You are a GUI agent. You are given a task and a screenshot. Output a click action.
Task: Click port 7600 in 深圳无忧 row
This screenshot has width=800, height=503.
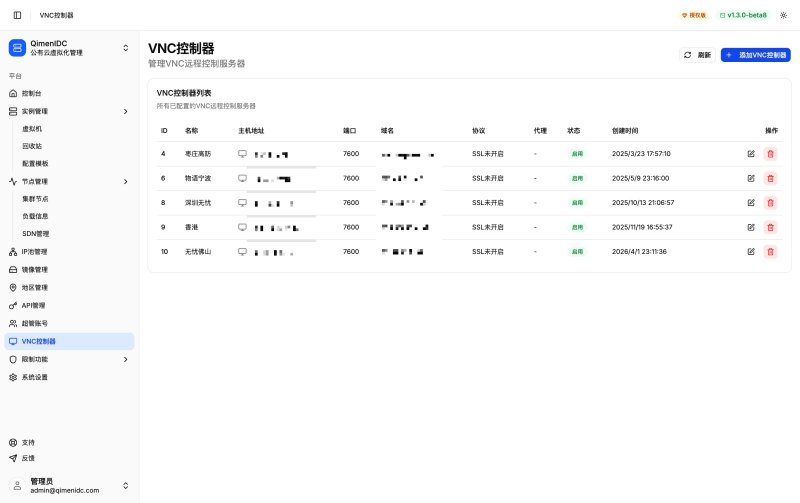(351, 203)
